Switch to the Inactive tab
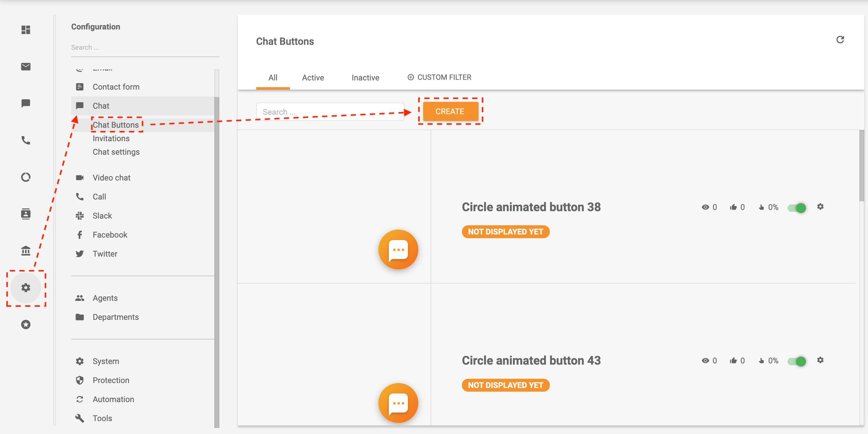This screenshot has width=868, height=434. (365, 77)
